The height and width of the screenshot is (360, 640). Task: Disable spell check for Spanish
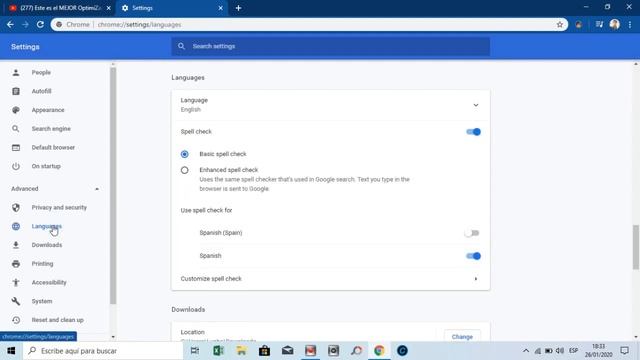pos(473,256)
